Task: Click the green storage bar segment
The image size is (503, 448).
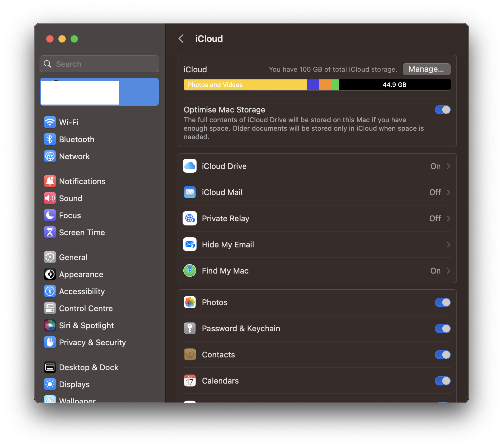Action: pos(335,84)
